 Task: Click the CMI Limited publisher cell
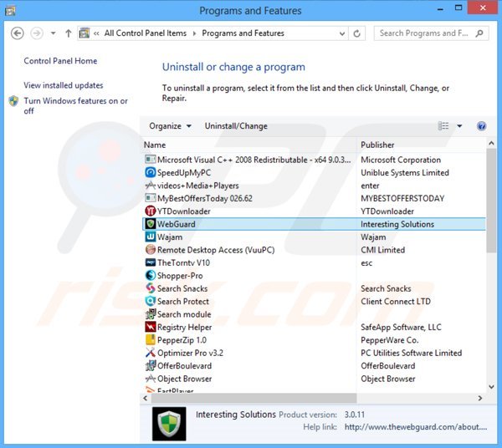(x=383, y=250)
